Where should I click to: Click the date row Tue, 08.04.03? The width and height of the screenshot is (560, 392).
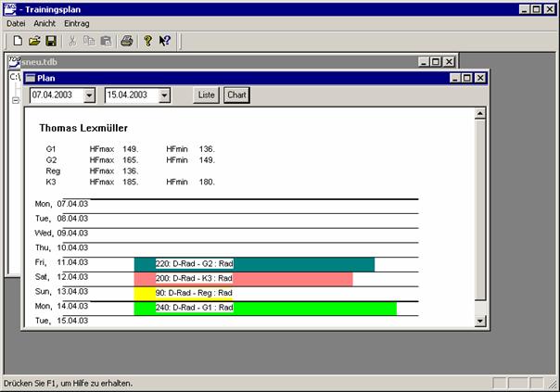pos(61,219)
